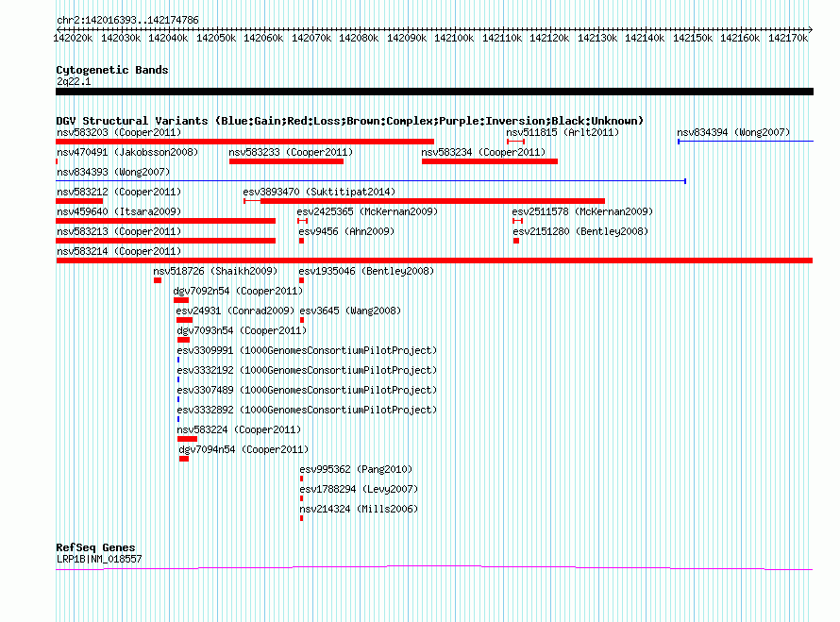The height and width of the screenshot is (622, 840).
Task: Click the 142100k ruler position
Action: click(x=454, y=38)
